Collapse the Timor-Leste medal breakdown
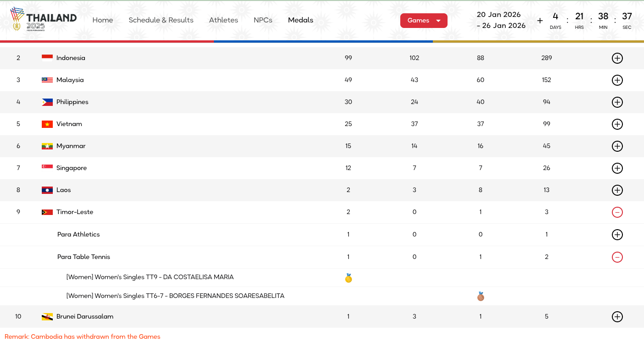 (617, 212)
